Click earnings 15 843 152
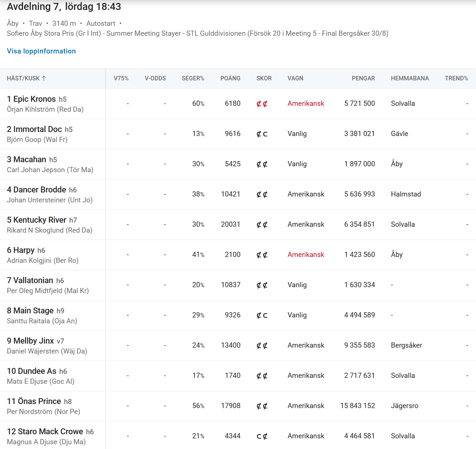This screenshot has width=476, height=449. coord(358,406)
